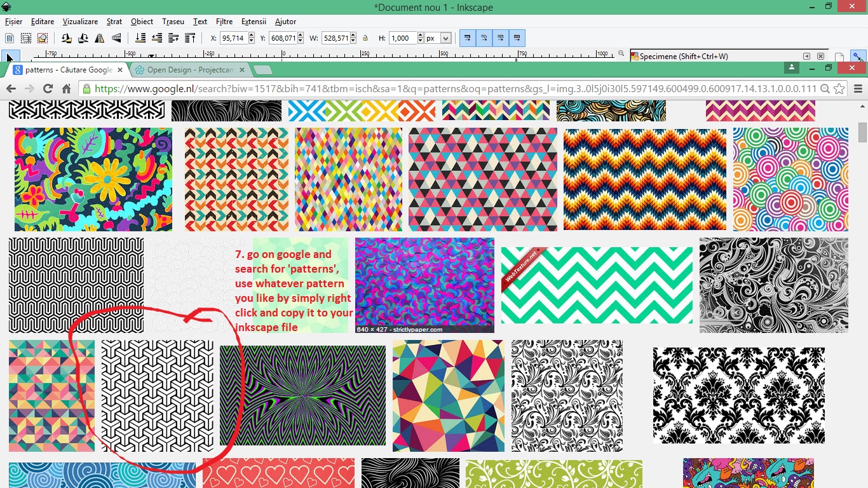
Task: Increase the X coordinate with the stepper
Action: tap(252, 36)
